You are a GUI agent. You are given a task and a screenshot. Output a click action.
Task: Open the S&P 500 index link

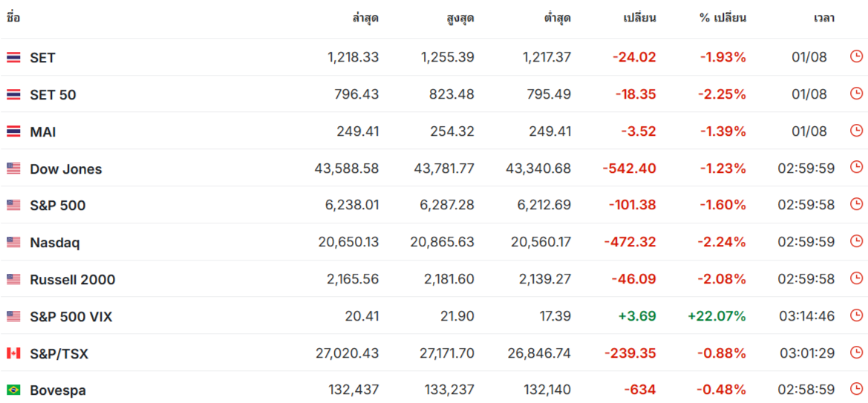(x=58, y=206)
